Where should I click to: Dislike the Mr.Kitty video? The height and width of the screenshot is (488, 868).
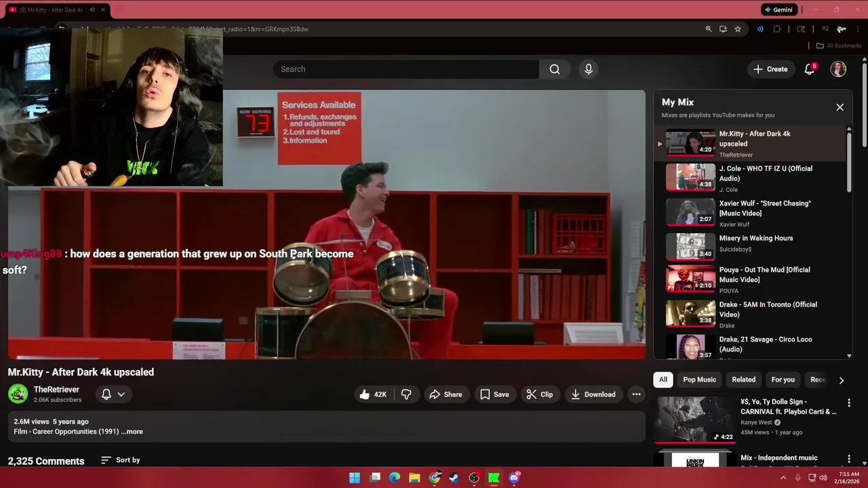pyautogui.click(x=406, y=394)
